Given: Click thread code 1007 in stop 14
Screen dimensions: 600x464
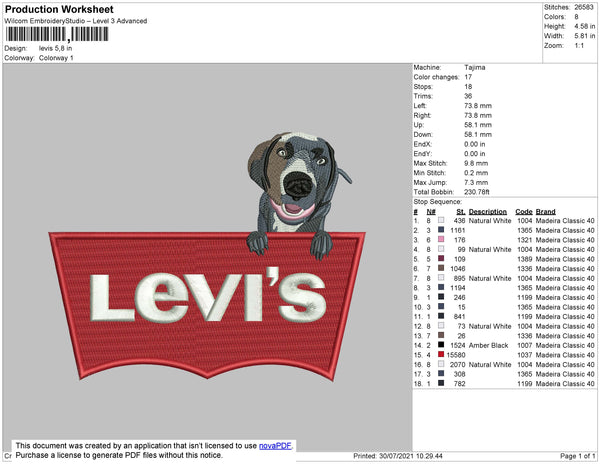Looking at the screenshot, I should point(524,345).
